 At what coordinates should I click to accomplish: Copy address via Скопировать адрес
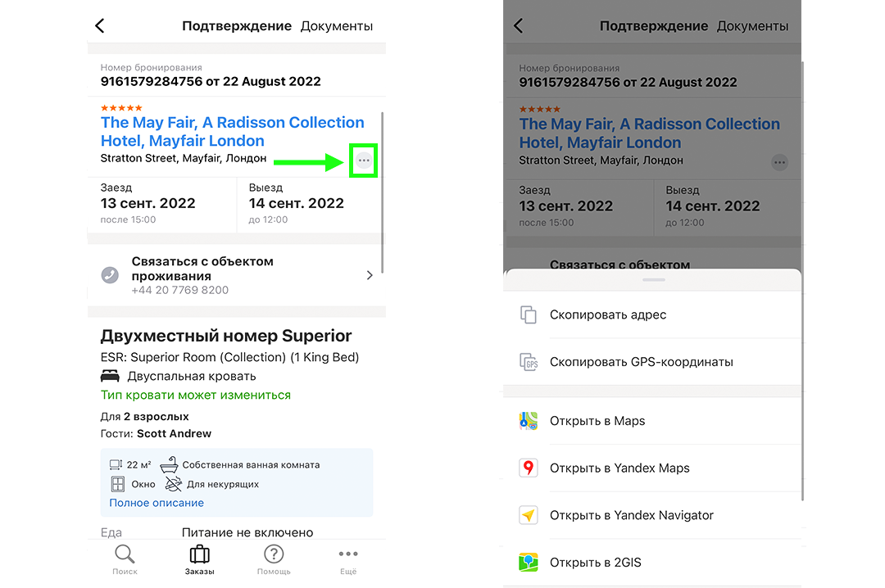[608, 314]
